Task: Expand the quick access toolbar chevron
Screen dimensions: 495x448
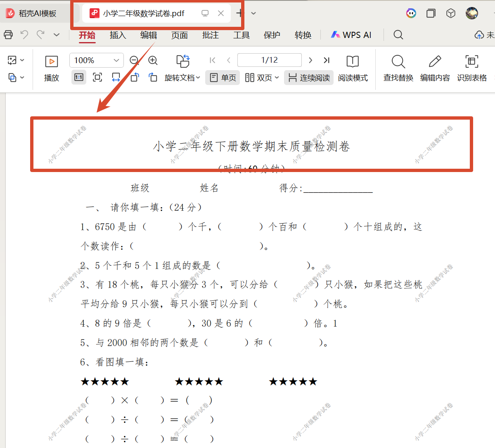Action: [57, 35]
